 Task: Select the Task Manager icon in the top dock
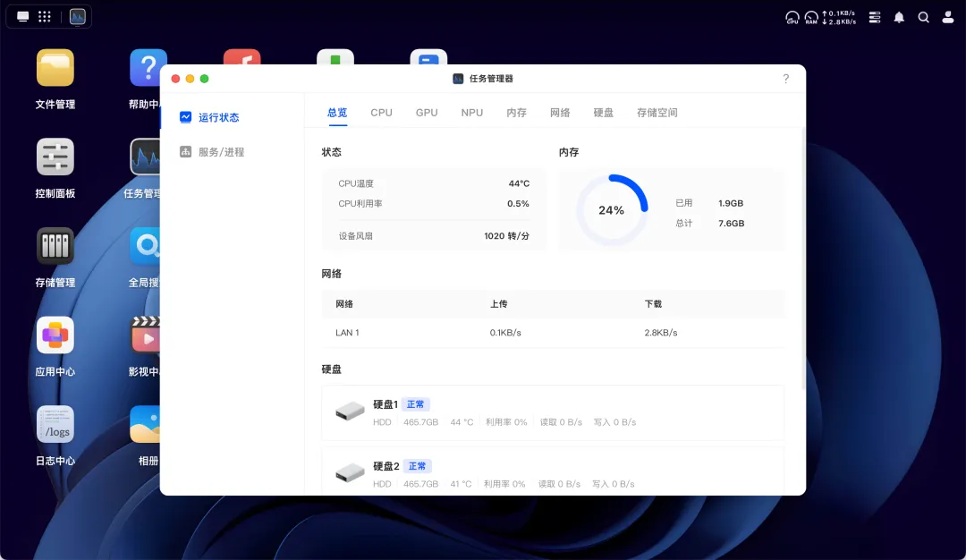tap(78, 17)
